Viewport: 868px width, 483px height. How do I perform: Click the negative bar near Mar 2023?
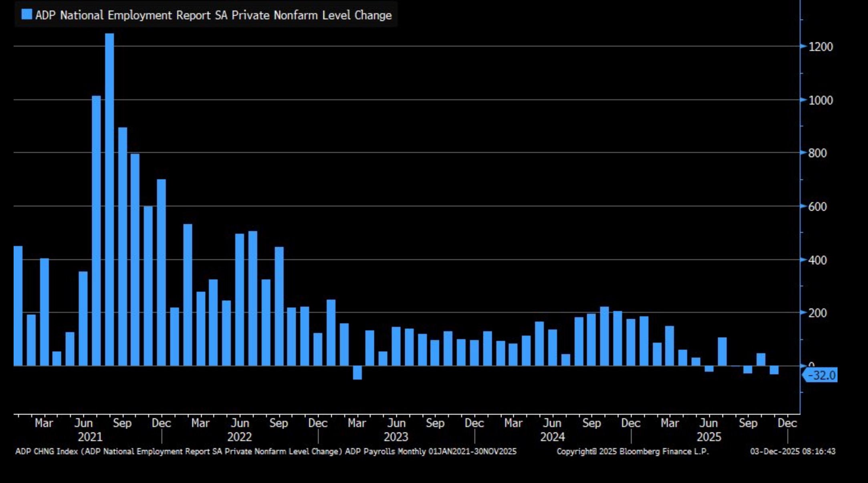(x=357, y=372)
